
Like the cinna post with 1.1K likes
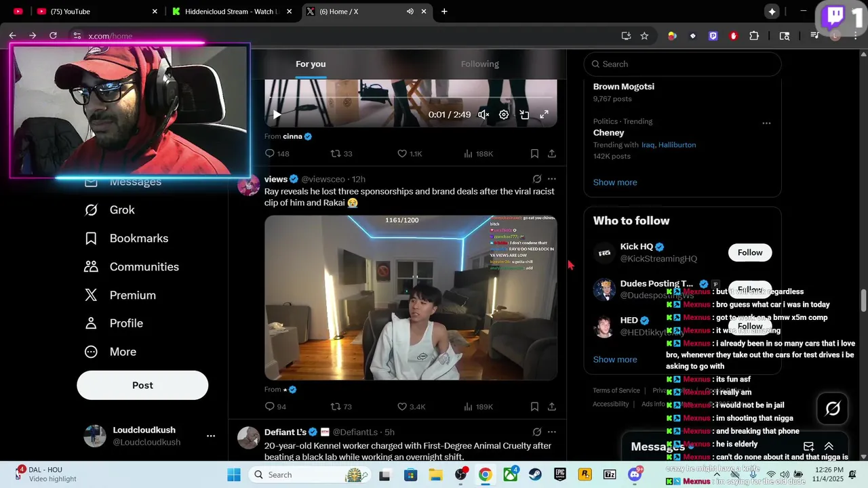coord(410,154)
